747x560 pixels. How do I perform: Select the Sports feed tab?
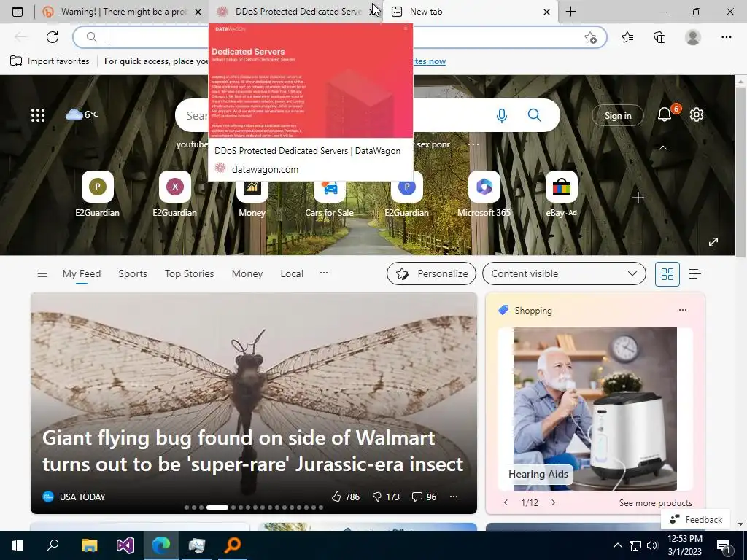point(133,274)
